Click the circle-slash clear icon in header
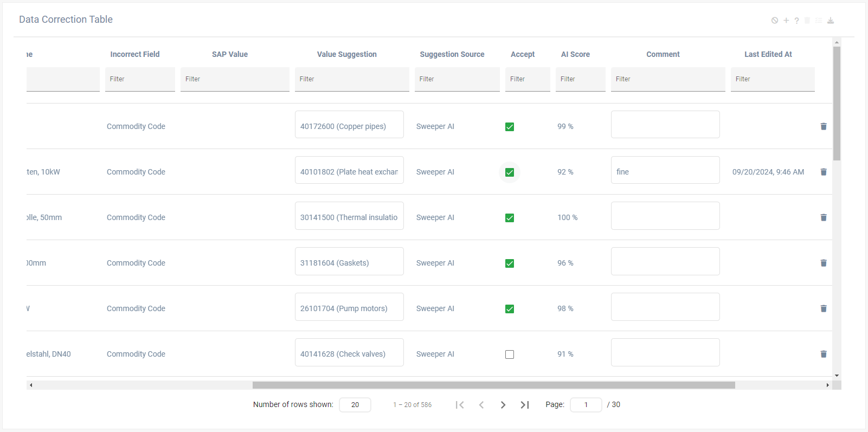The height and width of the screenshot is (432, 868). coord(775,21)
